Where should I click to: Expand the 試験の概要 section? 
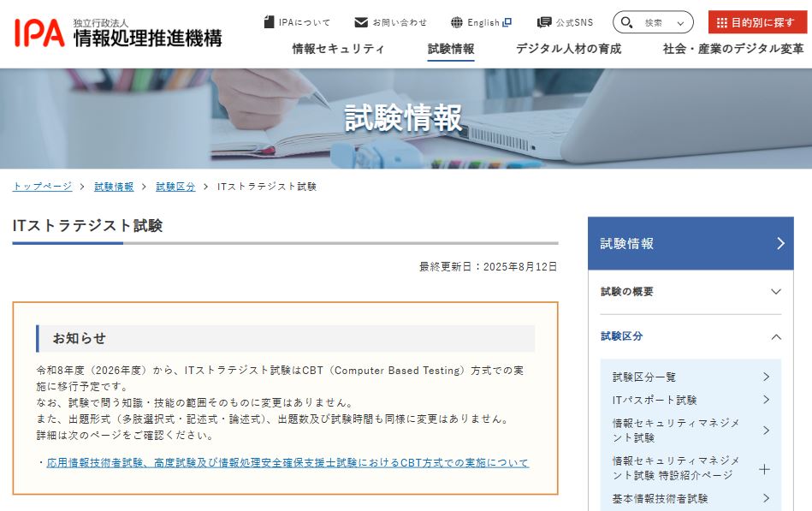click(690, 292)
